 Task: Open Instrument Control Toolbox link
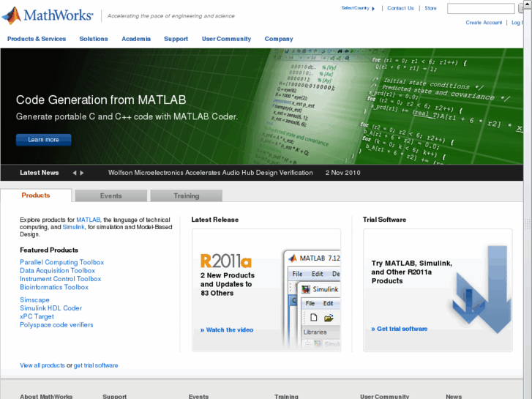[61, 279]
